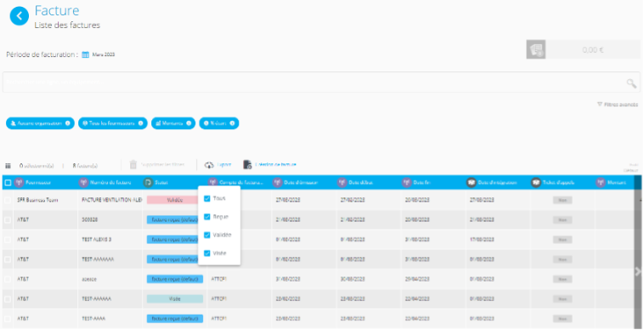Click info icon on Montants filter chip
This screenshot has height=330, width=644.
[189, 123]
